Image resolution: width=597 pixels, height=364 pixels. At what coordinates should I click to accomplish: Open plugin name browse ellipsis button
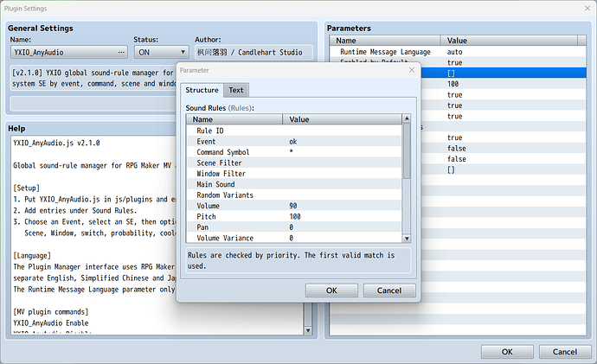coord(121,52)
